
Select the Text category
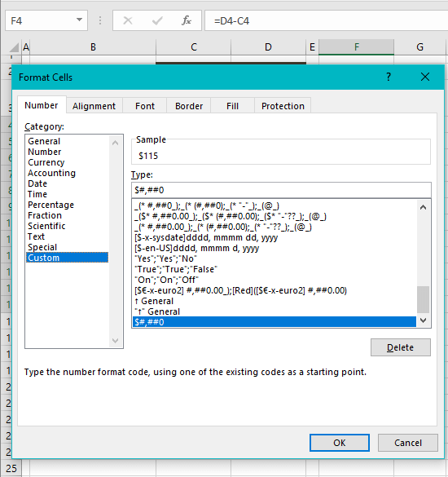pyautogui.click(x=67, y=236)
